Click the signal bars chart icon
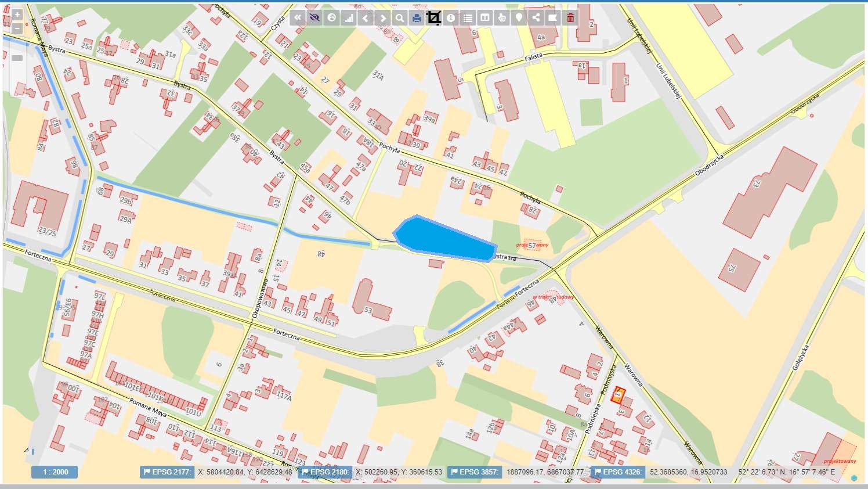 point(349,18)
